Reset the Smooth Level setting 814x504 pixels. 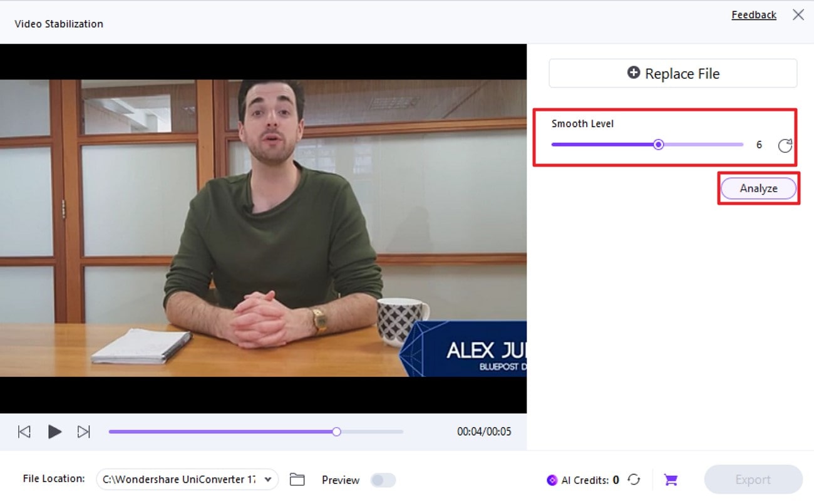click(785, 145)
